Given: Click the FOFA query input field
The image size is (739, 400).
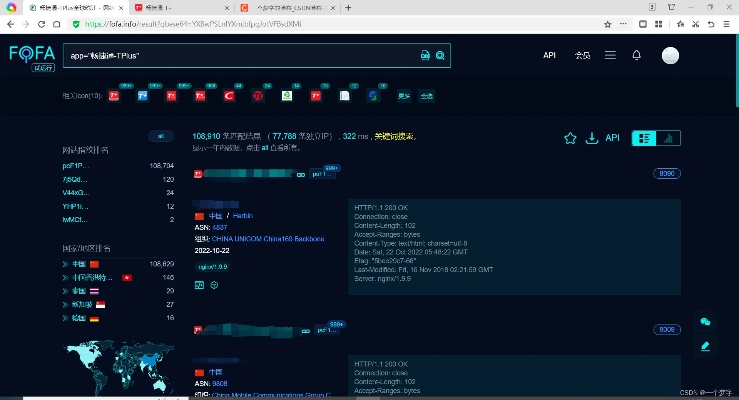Looking at the screenshot, I should (x=240, y=55).
